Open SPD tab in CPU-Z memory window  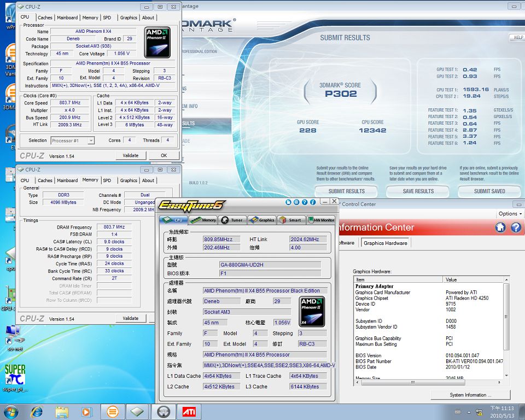pos(107,180)
